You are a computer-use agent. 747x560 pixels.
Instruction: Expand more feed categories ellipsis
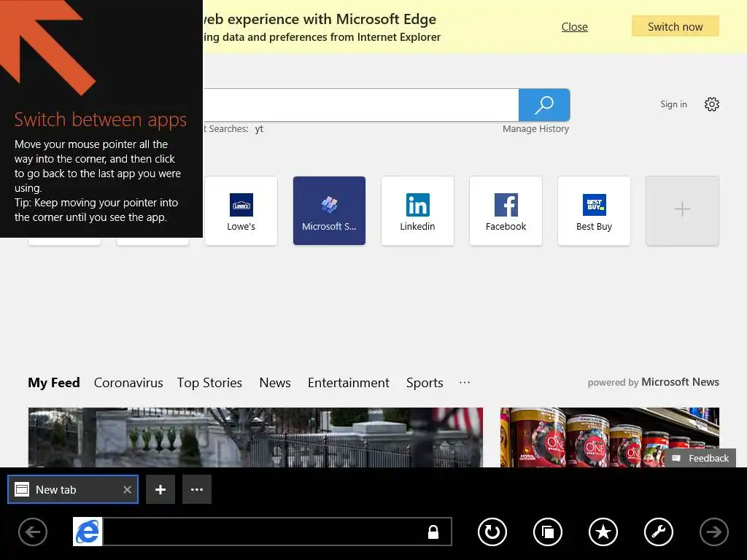click(x=465, y=382)
